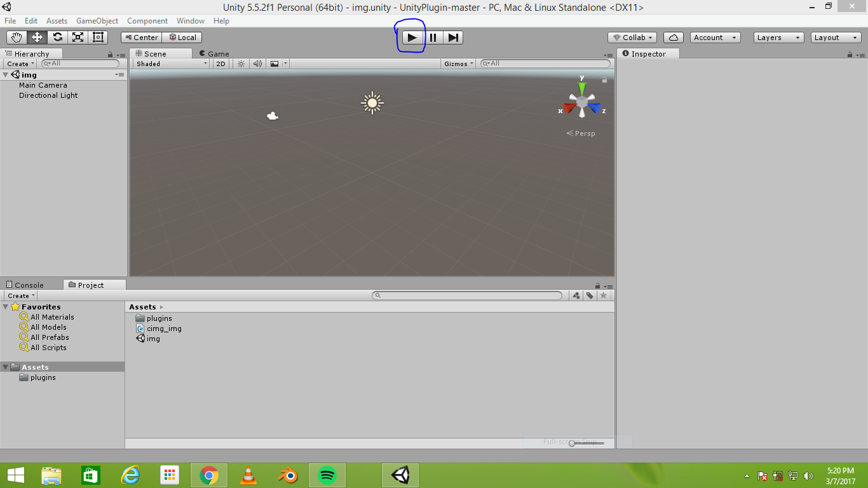Click the green Y axis gizmo cone
The image size is (868, 488).
pyautogui.click(x=581, y=88)
